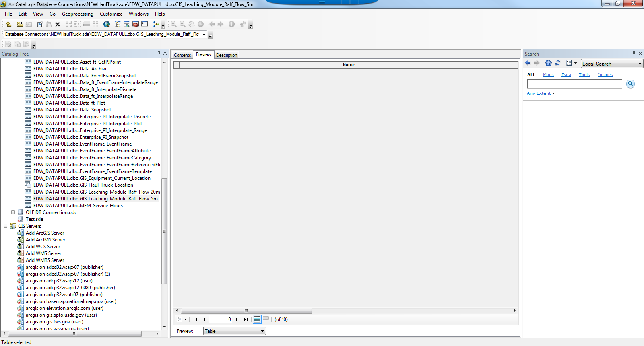Filter search results by Images
The width and height of the screenshot is (644, 346).
(x=605, y=75)
